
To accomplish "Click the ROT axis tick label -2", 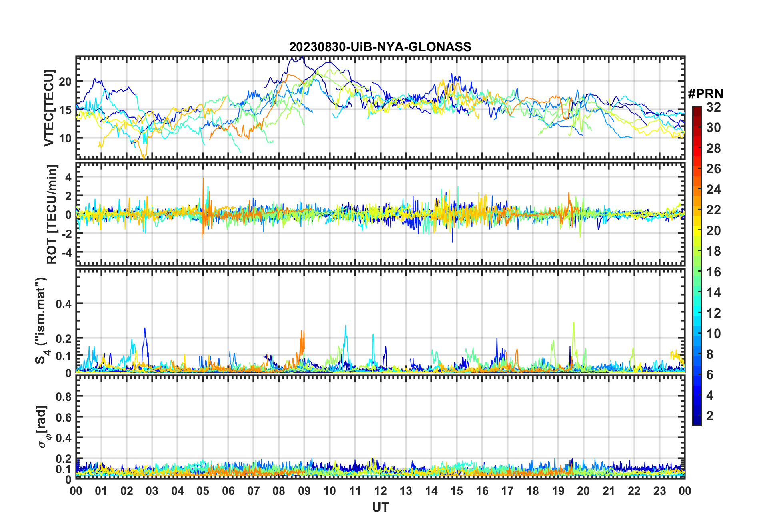I will (66, 234).
